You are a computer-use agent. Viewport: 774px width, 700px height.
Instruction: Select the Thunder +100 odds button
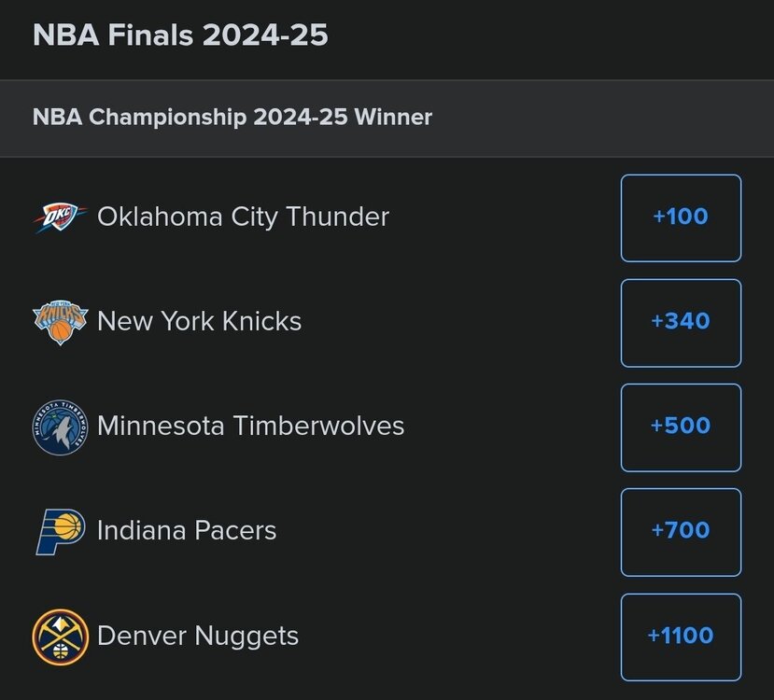click(681, 217)
